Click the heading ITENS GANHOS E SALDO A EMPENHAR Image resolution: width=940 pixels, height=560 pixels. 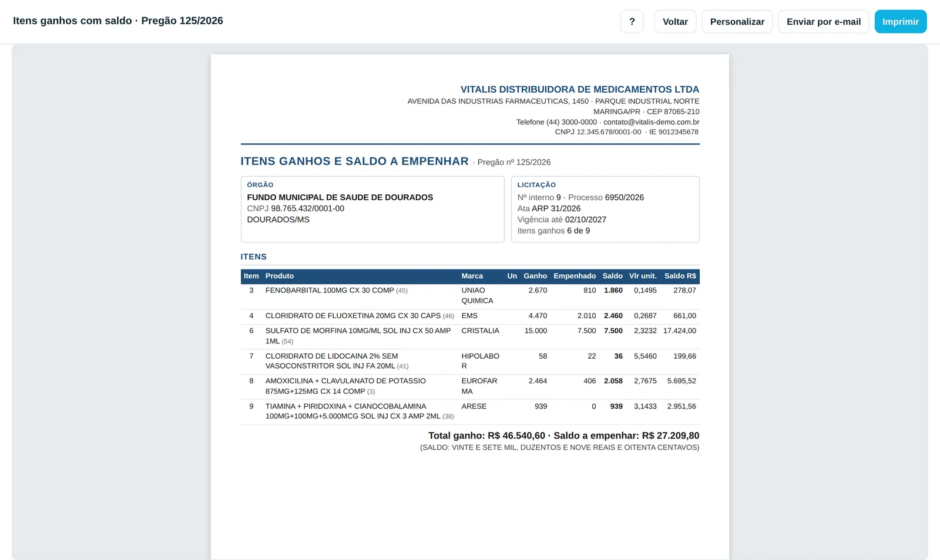354,161
